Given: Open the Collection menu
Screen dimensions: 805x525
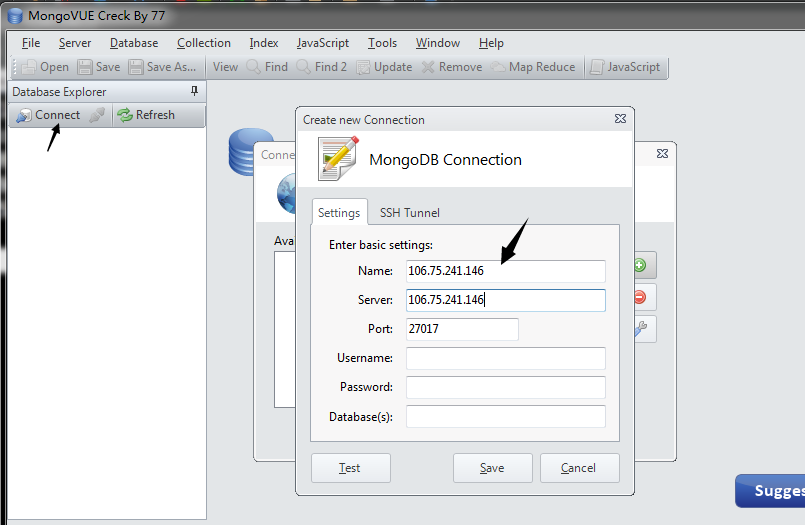Looking at the screenshot, I should pyautogui.click(x=204, y=43).
